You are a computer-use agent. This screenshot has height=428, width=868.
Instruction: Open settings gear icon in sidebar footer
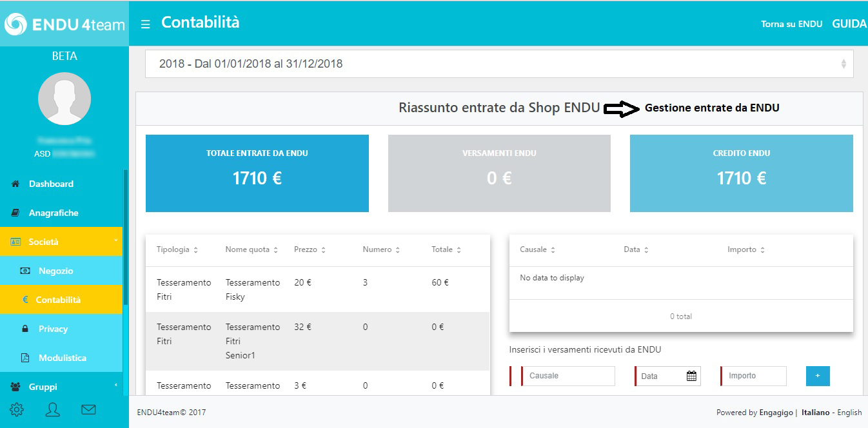[x=17, y=409]
